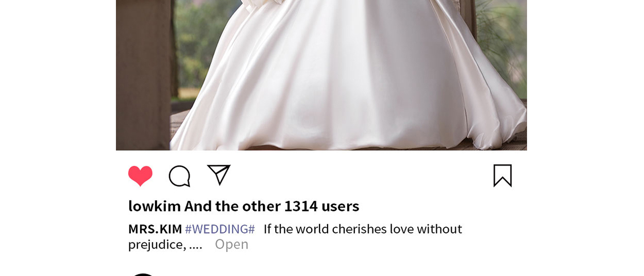Save the post with the bookmark icon
This screenshot has height=276, width=644.
[x=502, y=175]
